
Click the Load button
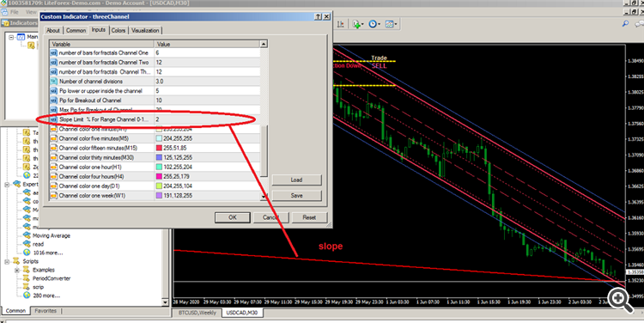(296, 180)
